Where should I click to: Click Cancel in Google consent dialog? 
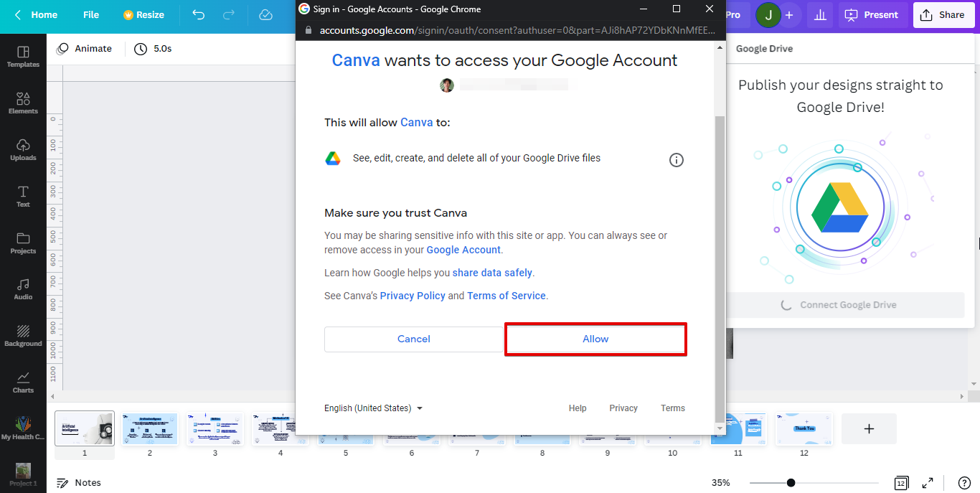(414, 339)
